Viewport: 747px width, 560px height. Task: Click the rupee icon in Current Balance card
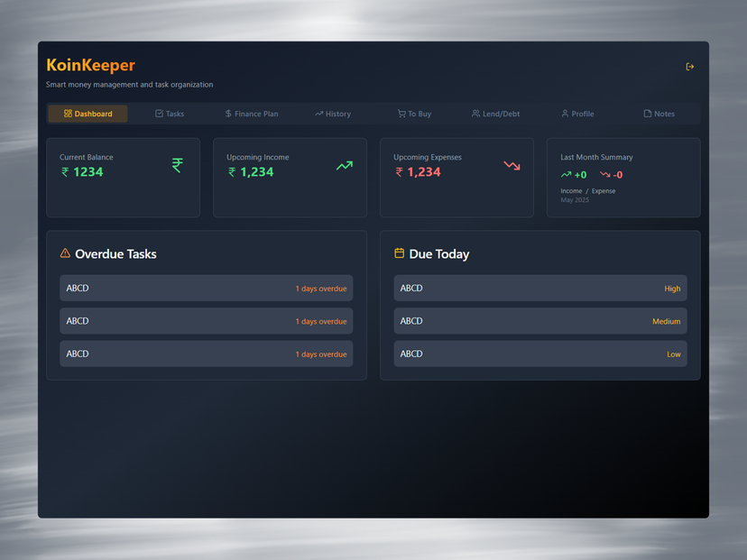(x=178, y=165)
